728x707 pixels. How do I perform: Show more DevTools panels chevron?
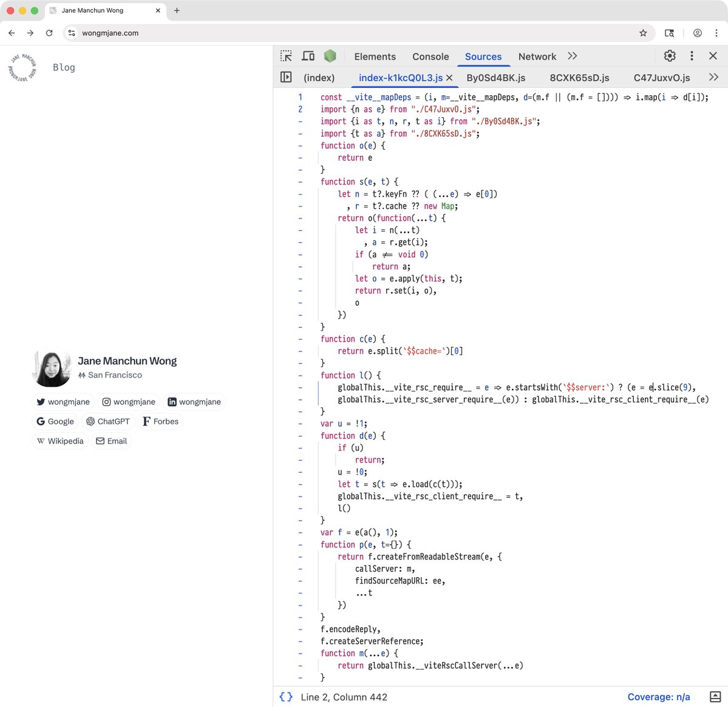tap(572, 56)
